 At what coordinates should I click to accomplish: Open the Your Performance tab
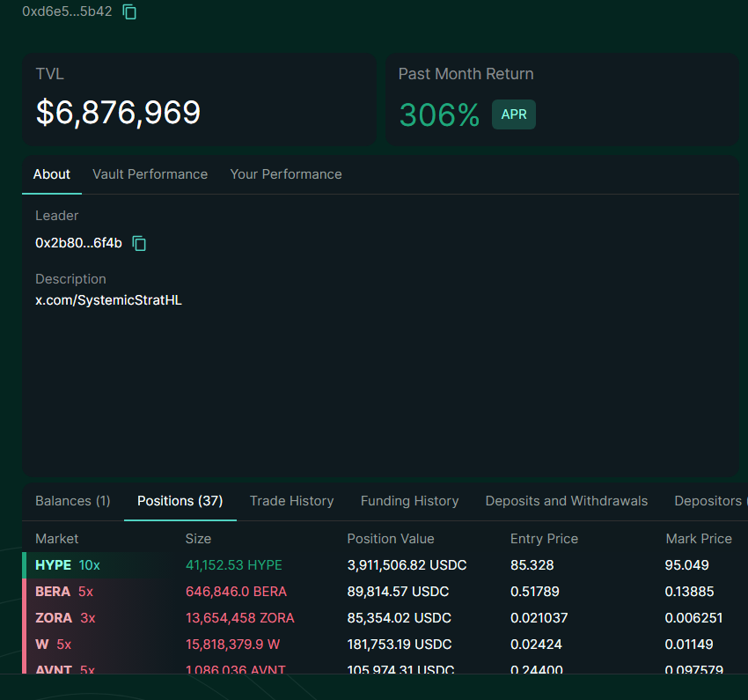286,174
